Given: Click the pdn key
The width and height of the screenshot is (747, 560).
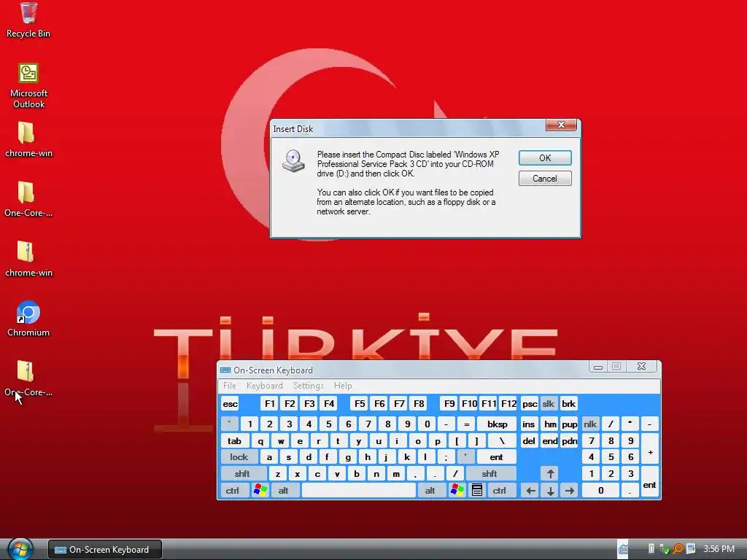Looking at the screenshot, I should 569,440.
